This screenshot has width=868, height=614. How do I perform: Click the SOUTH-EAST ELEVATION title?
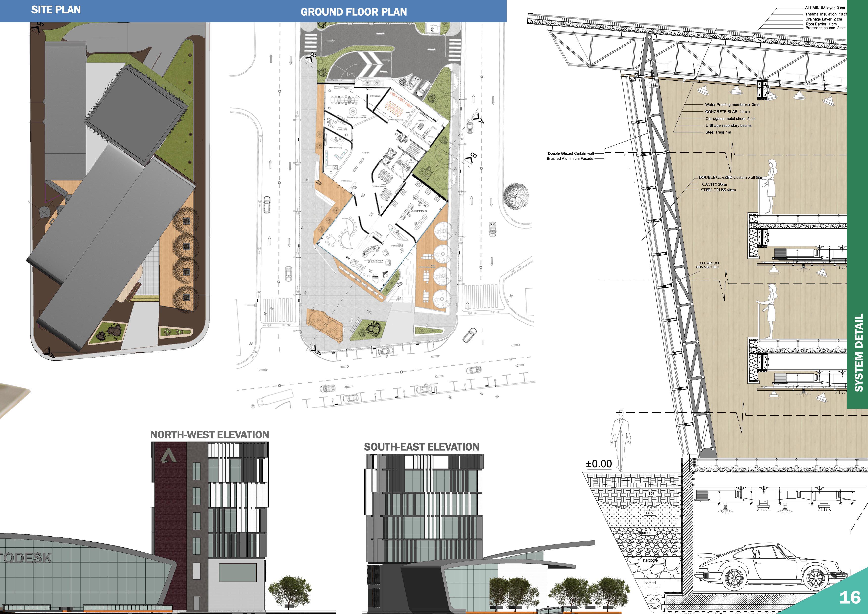coord(421,447)
